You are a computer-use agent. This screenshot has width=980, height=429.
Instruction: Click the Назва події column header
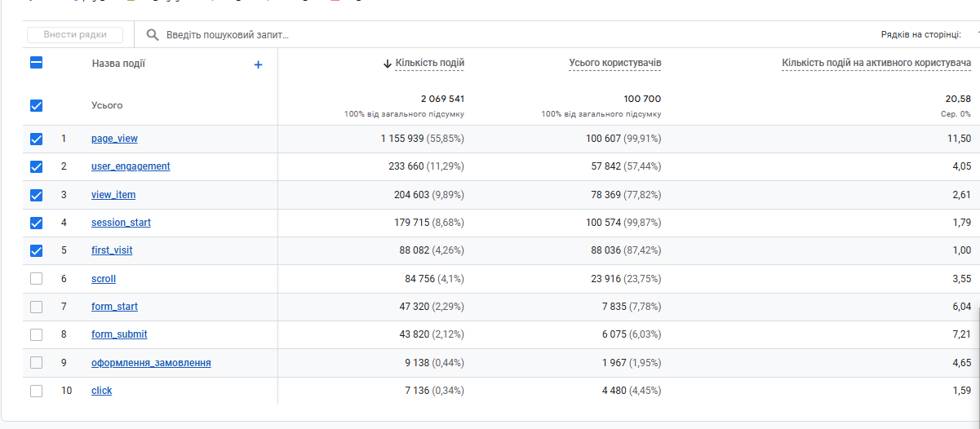(118, 64)
